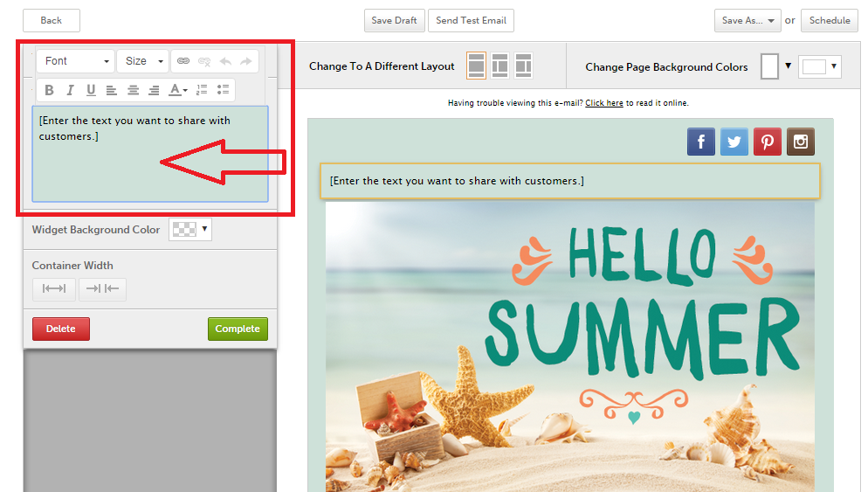Underline the selected text

91,90
